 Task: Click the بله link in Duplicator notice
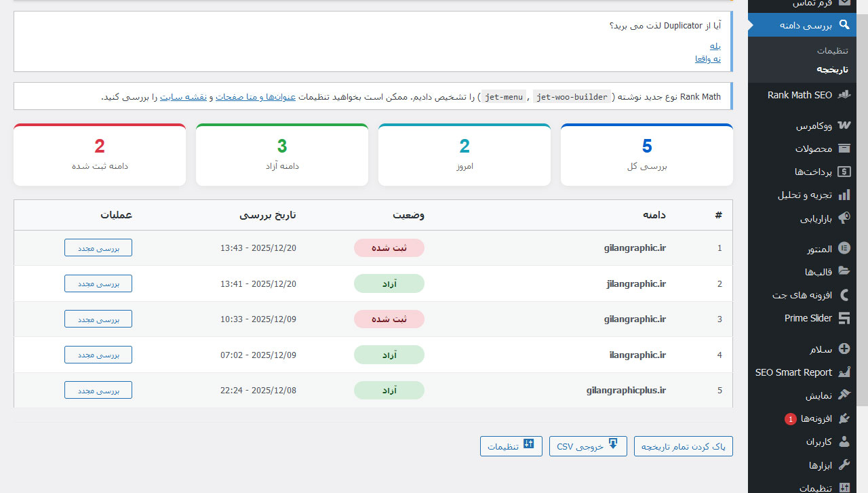click(x=715, y=46)
